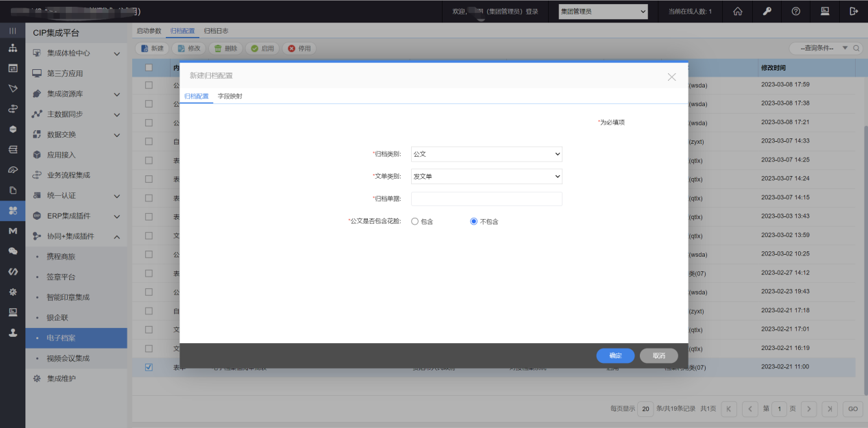Open help via question mark icon
The image size is (868, 428).
795,11
